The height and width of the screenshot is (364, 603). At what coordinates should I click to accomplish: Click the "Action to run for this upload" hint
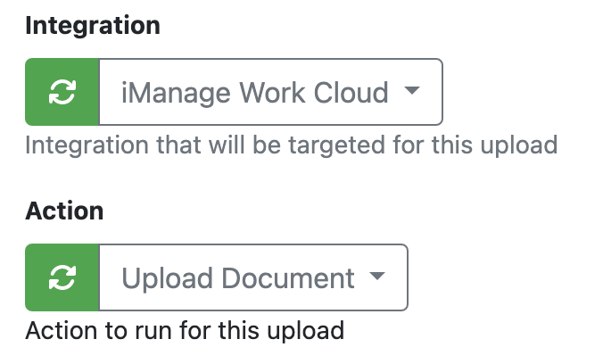click(185, 330)
